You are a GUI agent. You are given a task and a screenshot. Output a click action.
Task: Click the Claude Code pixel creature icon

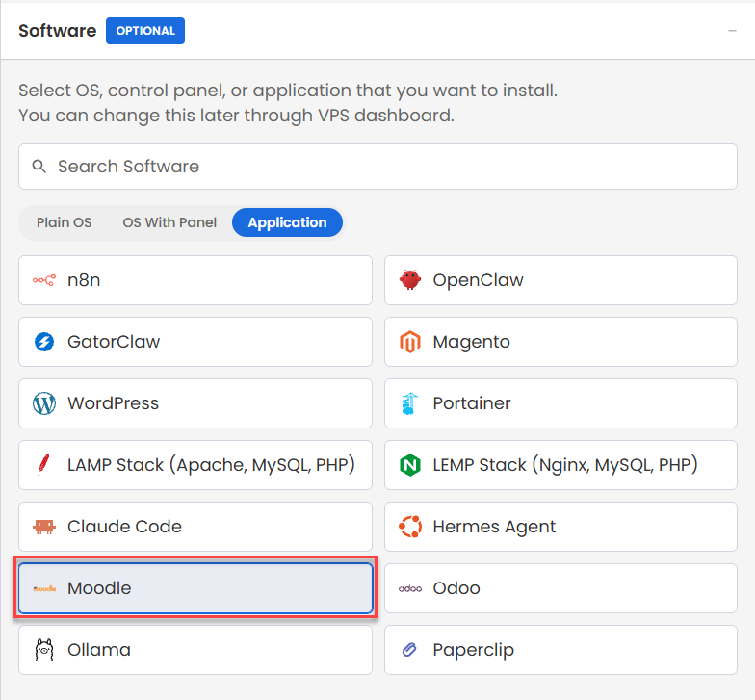[x=44, y=527]
